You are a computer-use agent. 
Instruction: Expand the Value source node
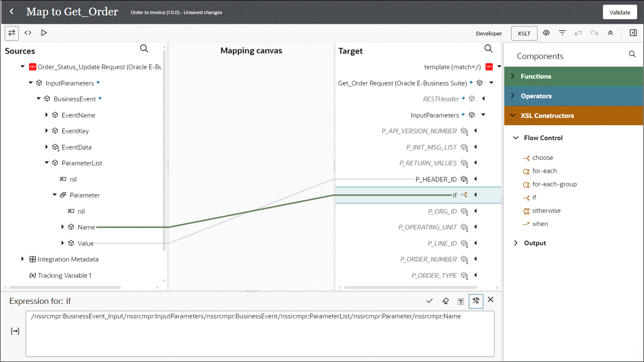pos(63,243)
